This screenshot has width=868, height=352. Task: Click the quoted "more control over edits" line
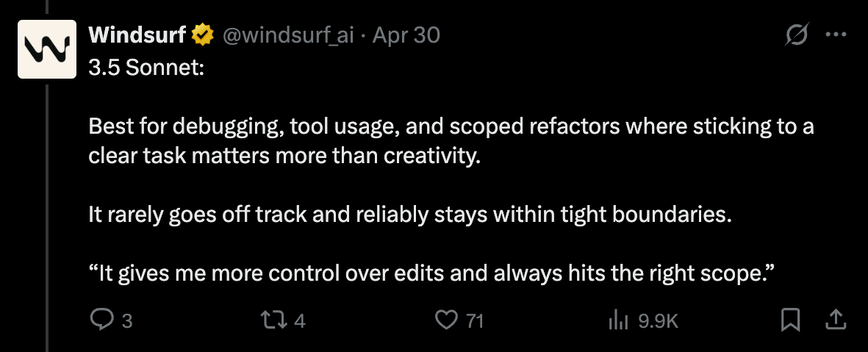(432, 273)
